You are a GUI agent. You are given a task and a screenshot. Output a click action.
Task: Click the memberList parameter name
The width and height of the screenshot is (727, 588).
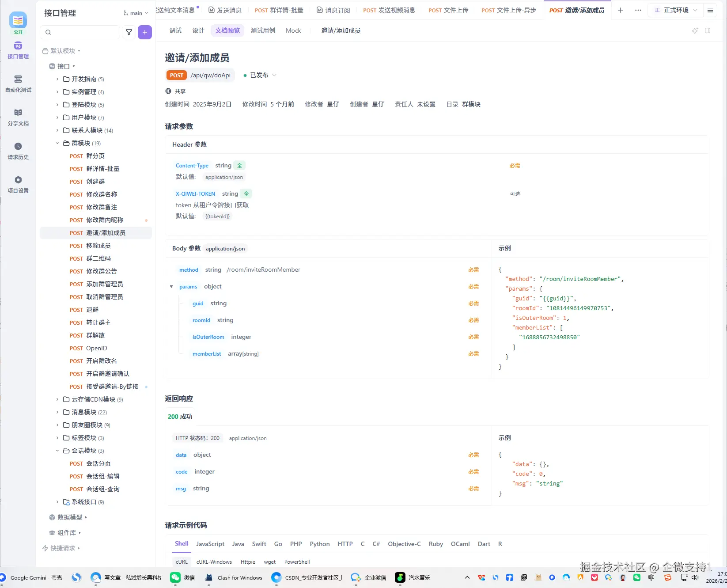point(207,354)
